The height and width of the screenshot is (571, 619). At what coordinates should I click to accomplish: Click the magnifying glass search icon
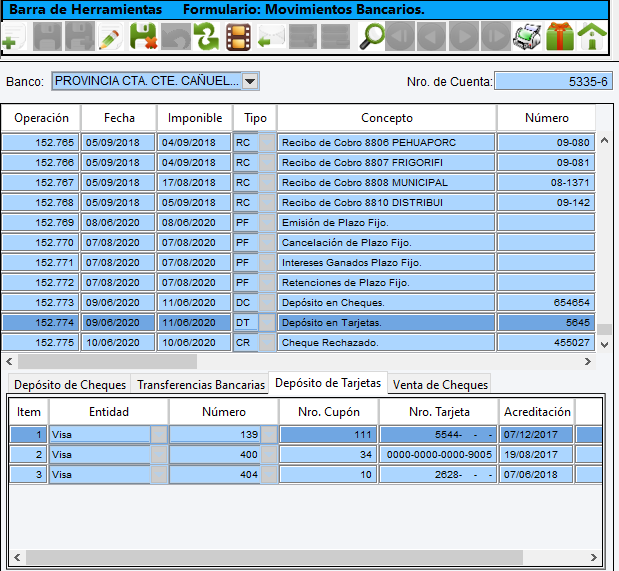(x=371, y=37)
